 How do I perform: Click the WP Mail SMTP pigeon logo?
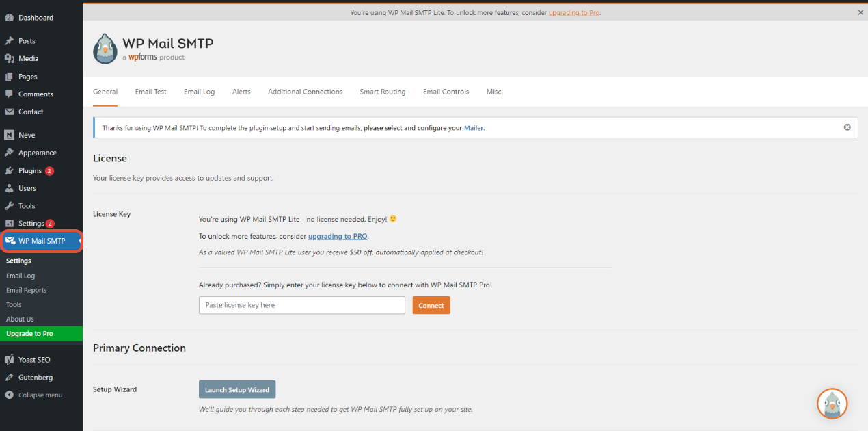[105, 49]
